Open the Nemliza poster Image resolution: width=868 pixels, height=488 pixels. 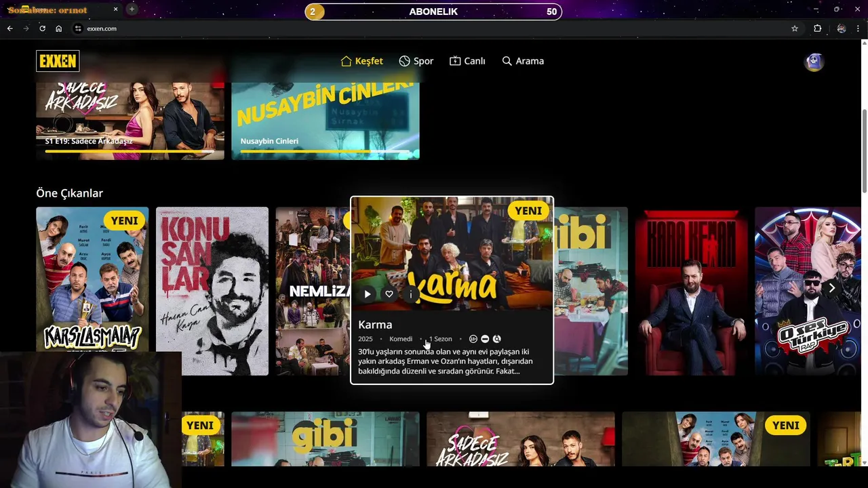(313, 291)
